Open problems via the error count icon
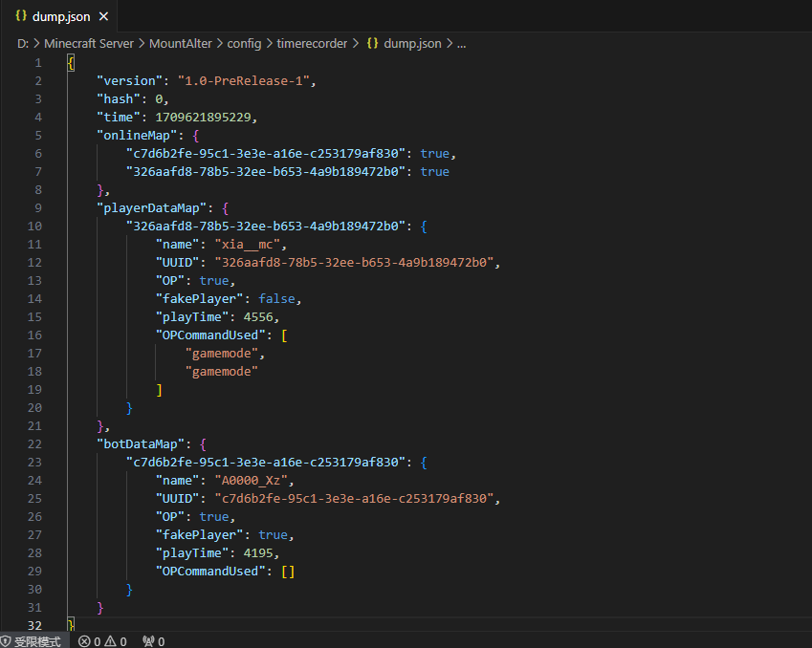Screen dimensions: 812x648 [84, 641]
